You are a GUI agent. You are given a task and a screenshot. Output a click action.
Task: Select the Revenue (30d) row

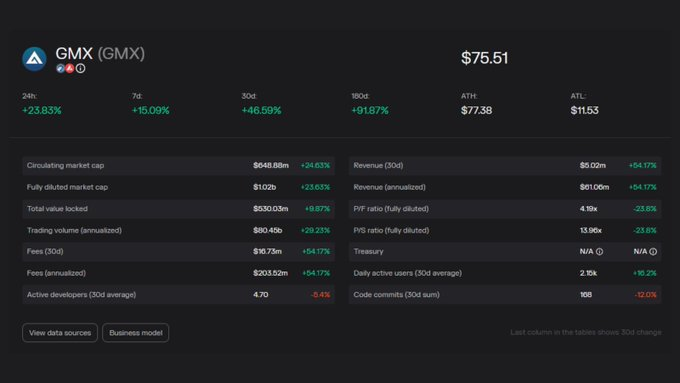(x=505, y=166)
